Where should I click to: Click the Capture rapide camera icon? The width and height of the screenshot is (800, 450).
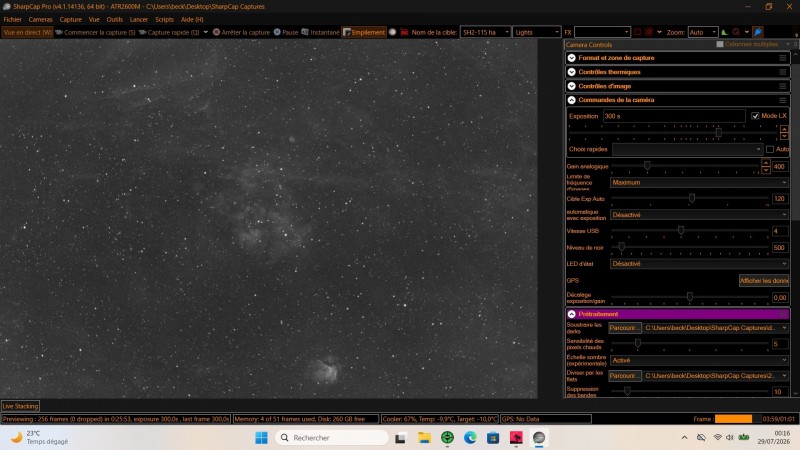(x=143, y=32)
